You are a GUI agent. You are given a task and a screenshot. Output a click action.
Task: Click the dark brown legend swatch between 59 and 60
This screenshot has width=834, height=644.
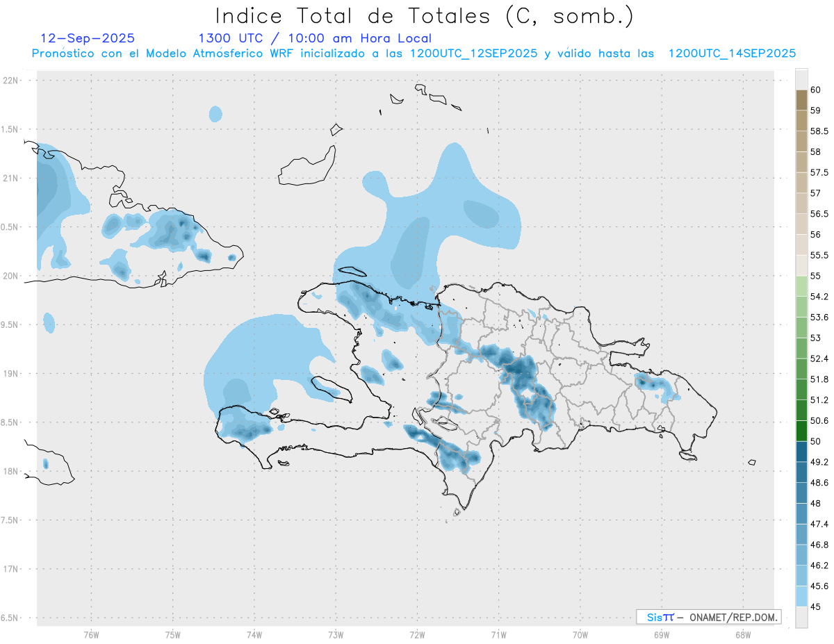click(801, 100)
